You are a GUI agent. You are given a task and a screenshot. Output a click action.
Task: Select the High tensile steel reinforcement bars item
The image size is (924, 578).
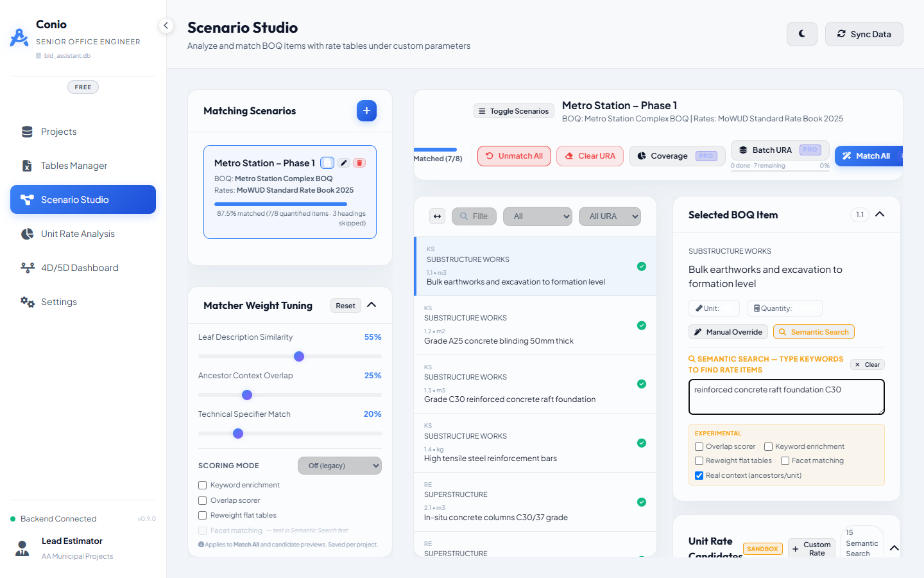point(535,443)
